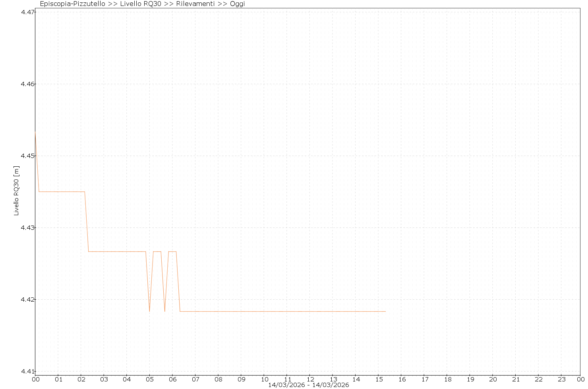This screenshot has width=588, height=389.
Task: Click 'Episcopia-Pizzutello' in the chart title
Action: [73, 4]
